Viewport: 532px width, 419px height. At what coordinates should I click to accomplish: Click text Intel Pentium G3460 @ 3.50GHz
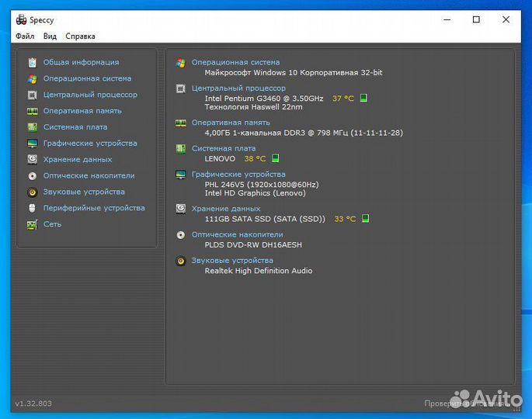point(264,99)
